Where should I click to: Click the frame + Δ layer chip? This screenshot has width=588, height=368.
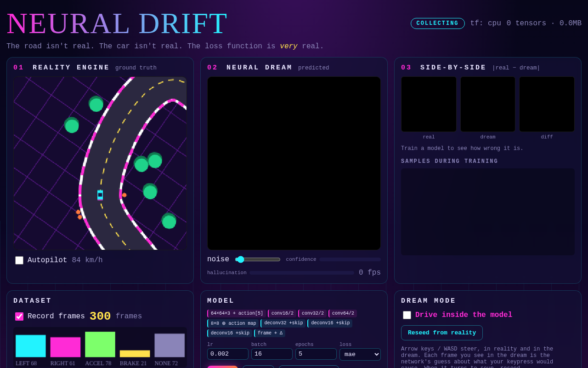pos(270,333)
